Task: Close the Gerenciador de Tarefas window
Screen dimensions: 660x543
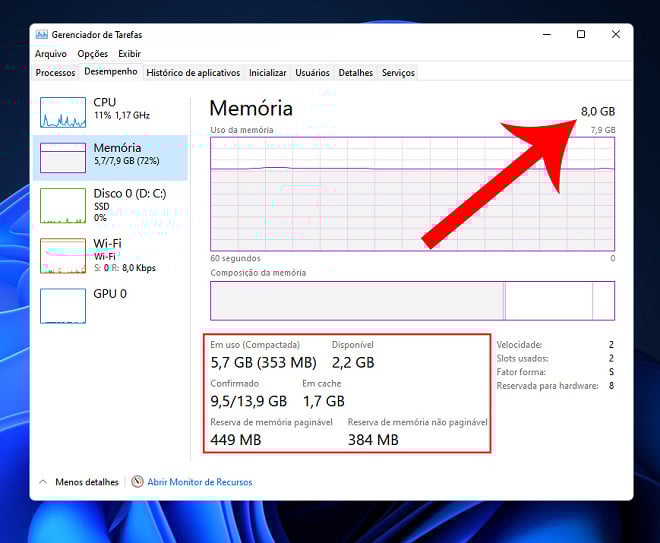Action: pos(615,35)
